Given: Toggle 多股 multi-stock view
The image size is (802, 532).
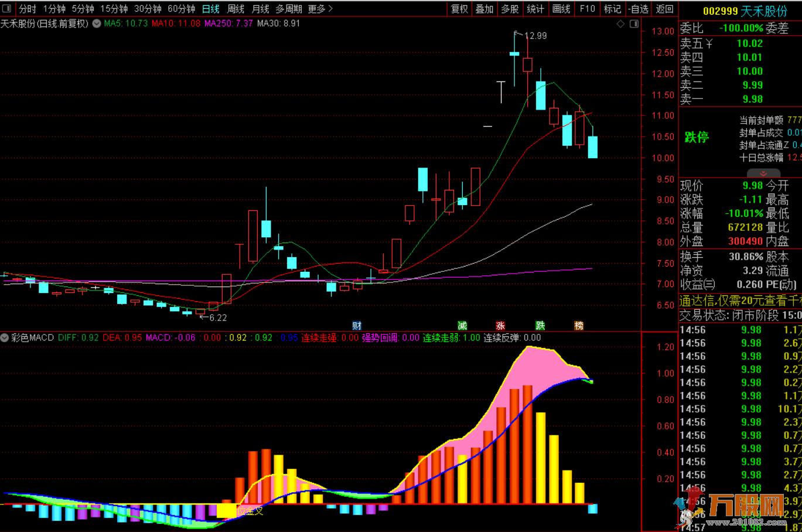Looking at the screenshot, I should point(510,9).
